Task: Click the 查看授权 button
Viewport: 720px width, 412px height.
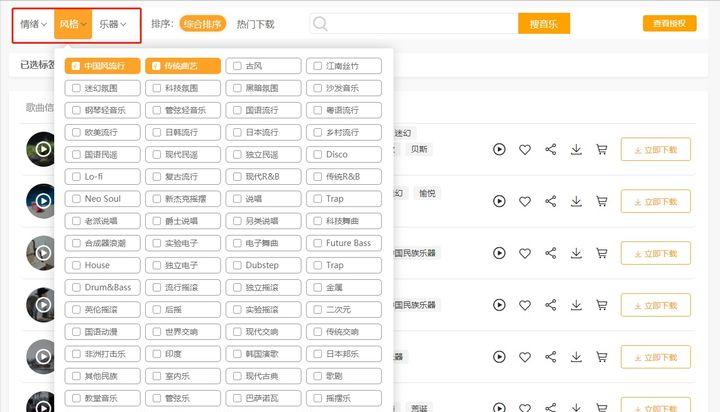Action: coord(669,23)
